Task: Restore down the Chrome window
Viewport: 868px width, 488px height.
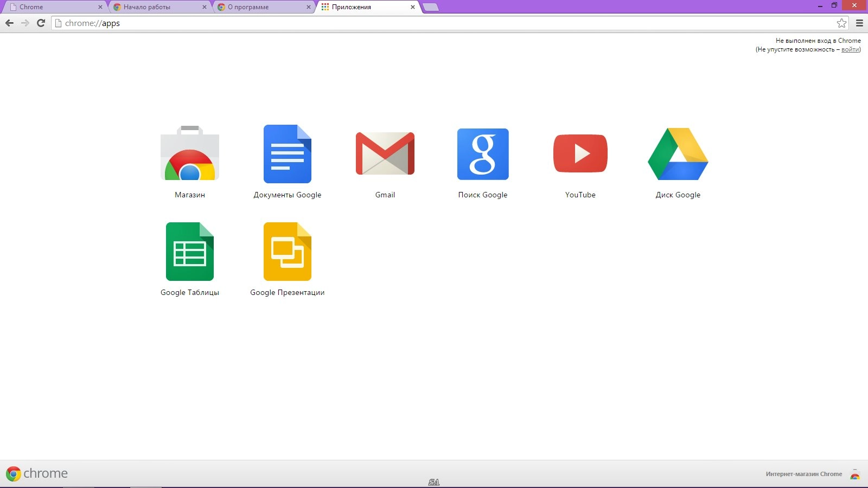Action: (834, 5)
